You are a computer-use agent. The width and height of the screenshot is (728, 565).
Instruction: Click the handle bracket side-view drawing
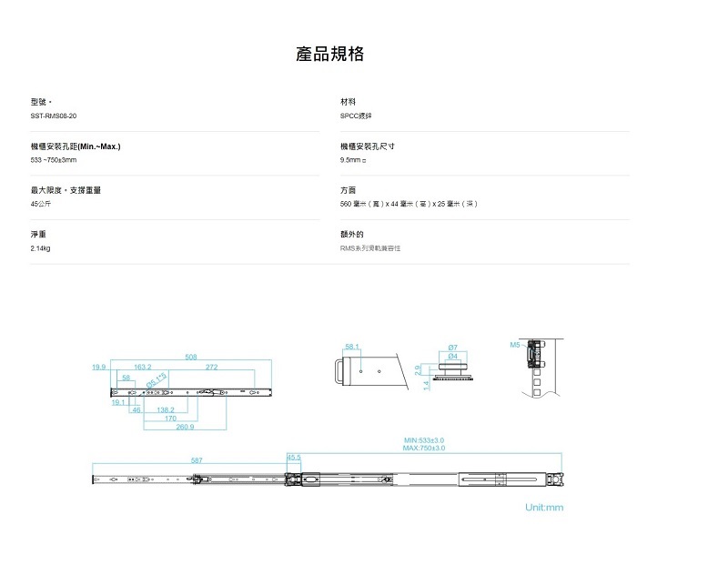click(x=370, y=371)
